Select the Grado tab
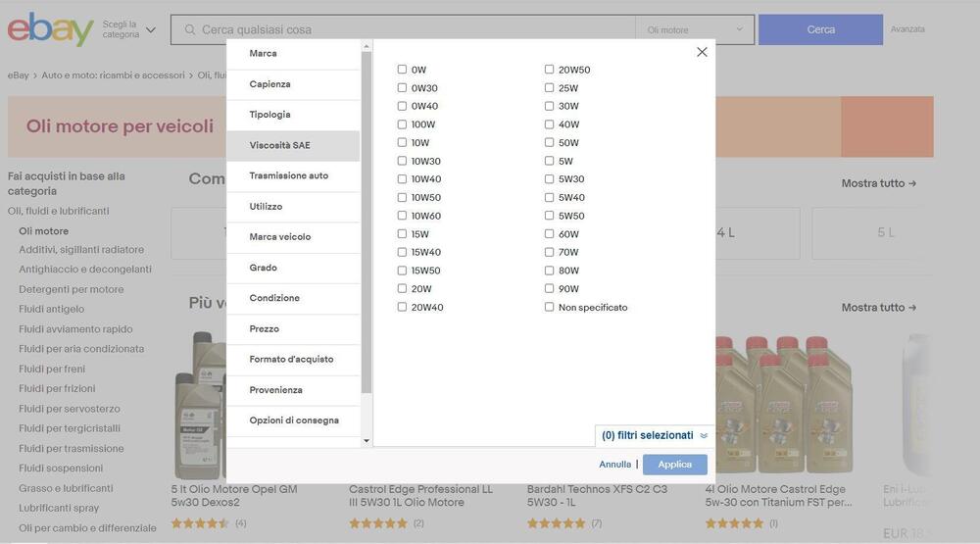This screenshot has width=980, height=544. pos(293,269)
